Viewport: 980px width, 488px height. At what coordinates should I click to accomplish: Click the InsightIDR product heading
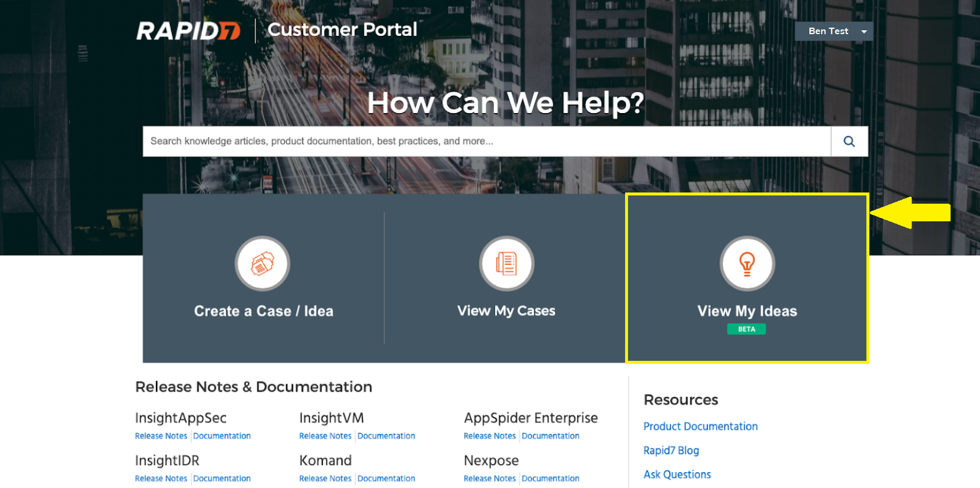pyautogui.click(x=167, y=460)
